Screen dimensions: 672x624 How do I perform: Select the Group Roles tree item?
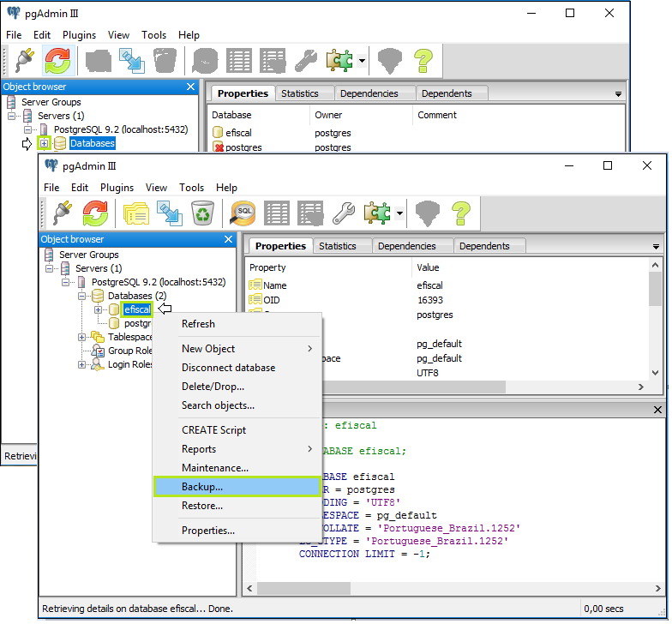(123, 351)
